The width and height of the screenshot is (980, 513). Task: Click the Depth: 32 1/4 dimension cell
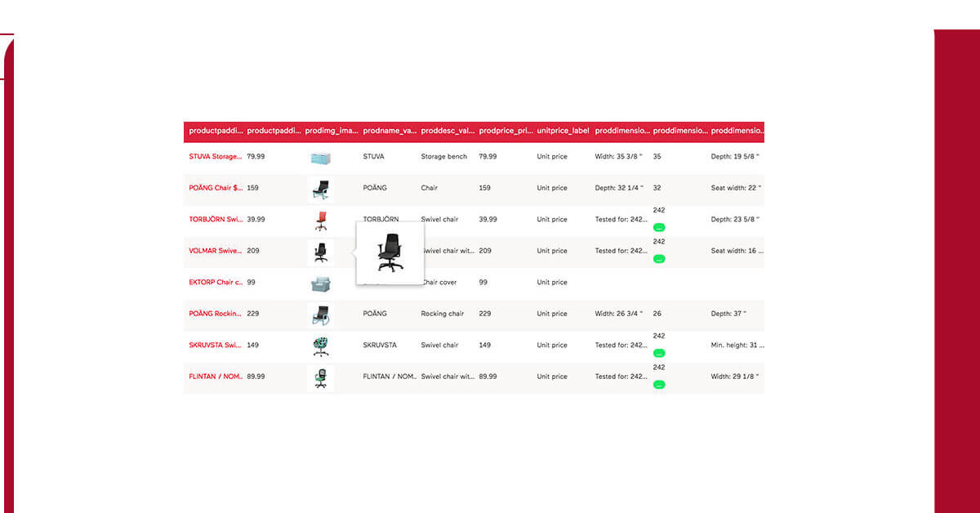(619, 188)
